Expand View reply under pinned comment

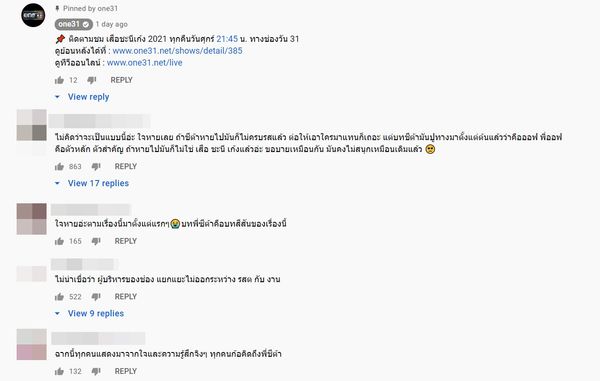(x=82, y=97)
